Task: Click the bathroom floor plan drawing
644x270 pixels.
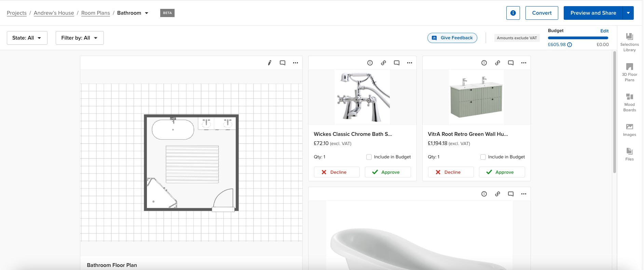Action: [191, 162]
